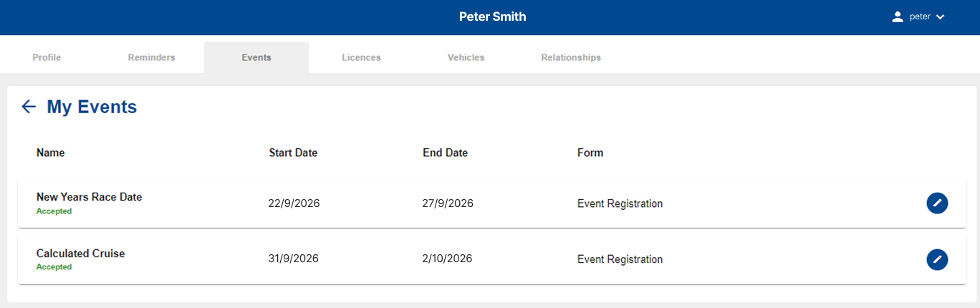Open the peter user menu
Image resolution: width=980 pixels, height=308 pixels.
tap(918, 17)
